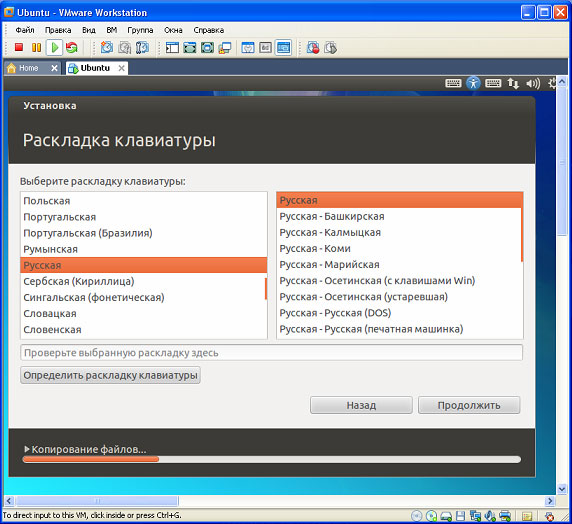
Task: Click the CD/DVD drive status icon with green dot
Action: tap(432, 516)
